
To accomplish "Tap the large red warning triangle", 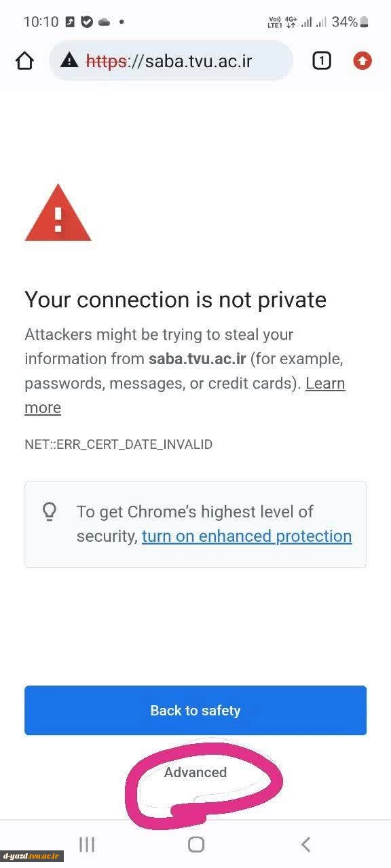I will click(x=58, y=213).
